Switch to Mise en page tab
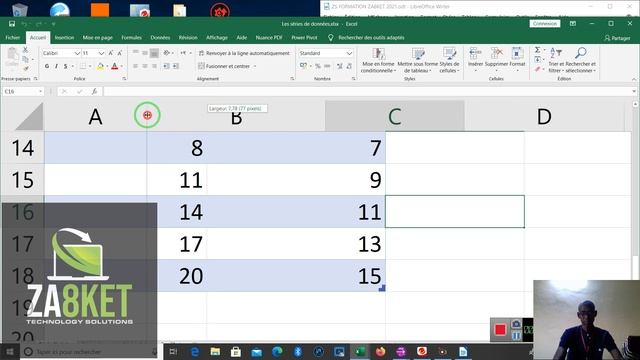Viewport: 640px width, 360px height. pyautogui.click(x=98, y=38)
